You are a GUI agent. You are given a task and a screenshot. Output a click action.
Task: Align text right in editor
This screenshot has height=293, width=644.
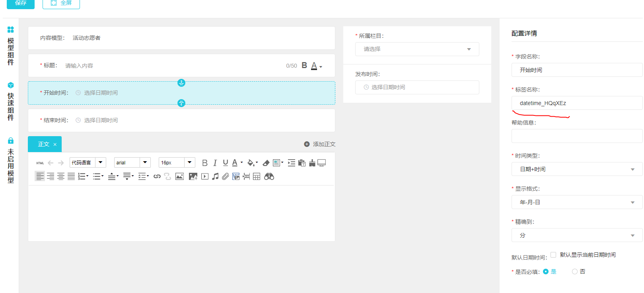[x=51, y=176]
